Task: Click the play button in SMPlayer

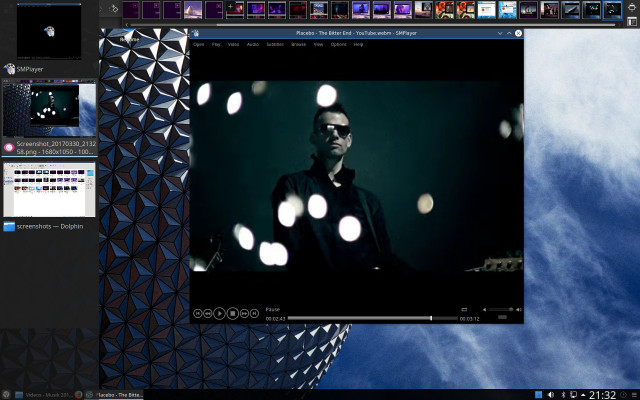Action: 220,313
